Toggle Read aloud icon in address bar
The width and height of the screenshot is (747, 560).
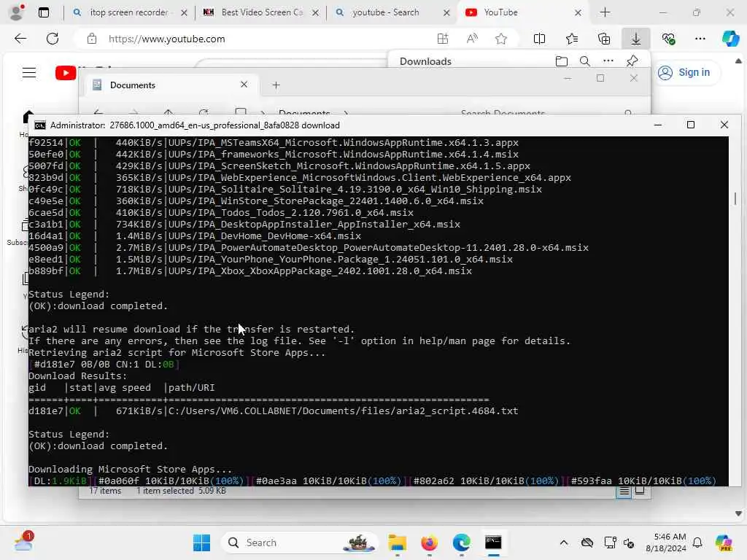click(x=472, y=39)
